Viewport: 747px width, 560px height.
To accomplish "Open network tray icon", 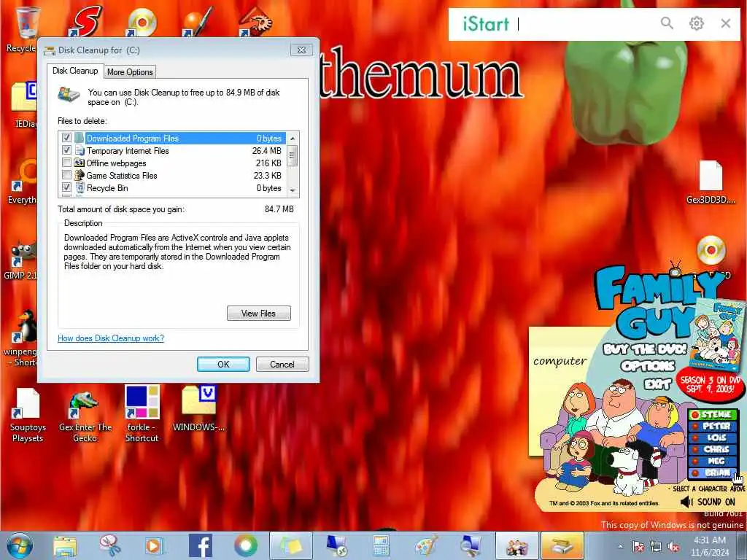I will [x=656, y=546].
